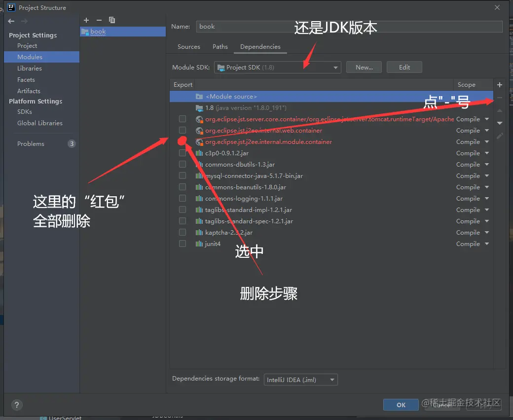Click library icon of commons-dbutils-1.3.jar
This screenshot has width=513, height=420.
point(199,165)
